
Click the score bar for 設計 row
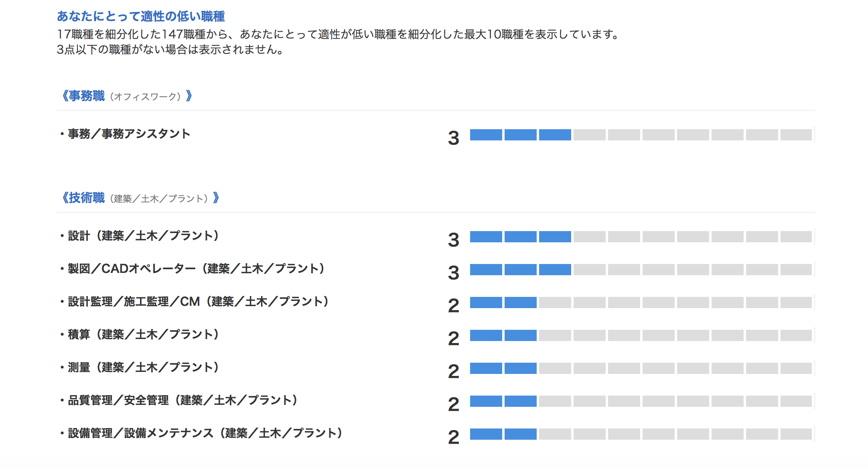[x=641, y=237]
